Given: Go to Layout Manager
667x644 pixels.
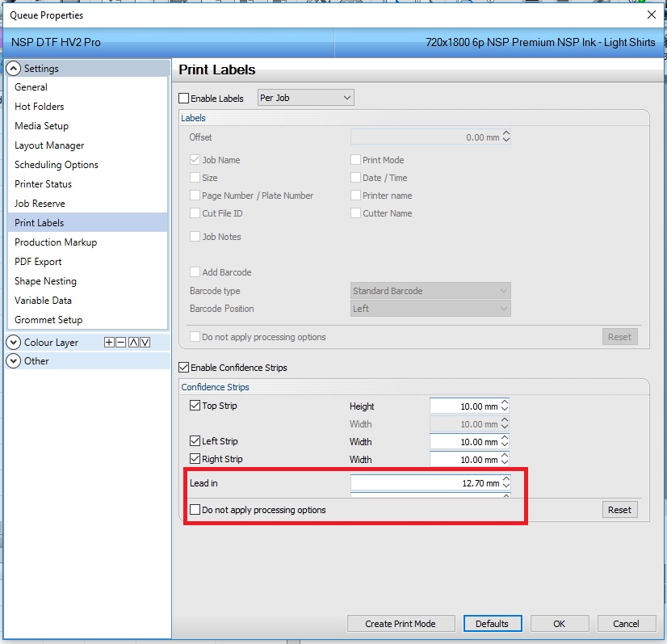Looking at the screenshot, I should (88, 145).
